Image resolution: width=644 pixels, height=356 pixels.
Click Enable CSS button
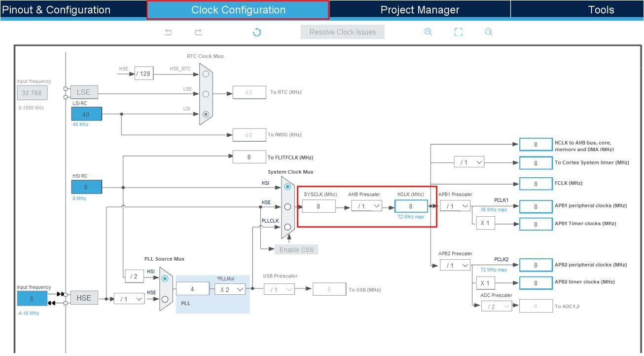tap(296, 249)
